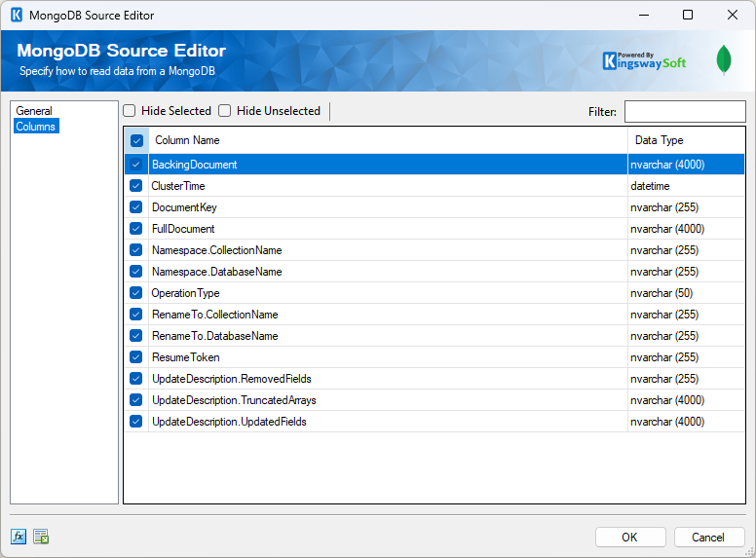Select the RenameTo.CollectionName row
Viewport: 756px width, 558px height.
[x=434, y=315]
